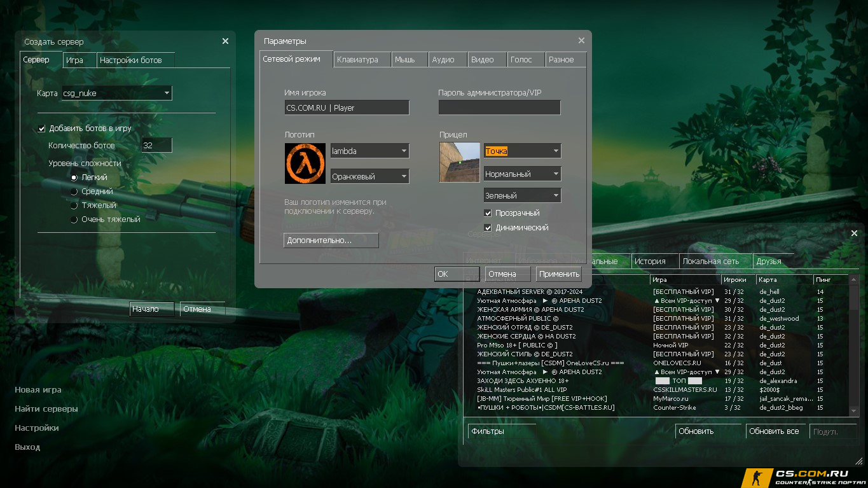
Task: Click the 'Начало' button to start server
Action: pos(153,309)
